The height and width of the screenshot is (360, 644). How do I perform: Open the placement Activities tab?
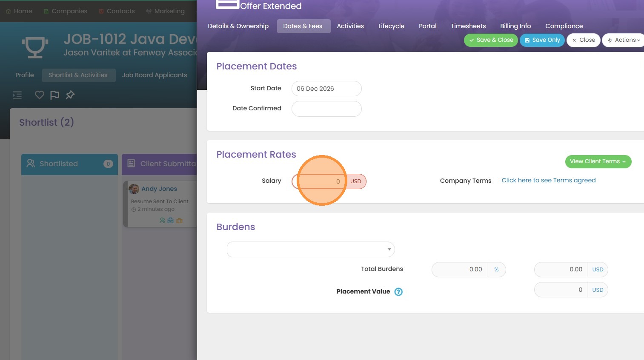350,26
